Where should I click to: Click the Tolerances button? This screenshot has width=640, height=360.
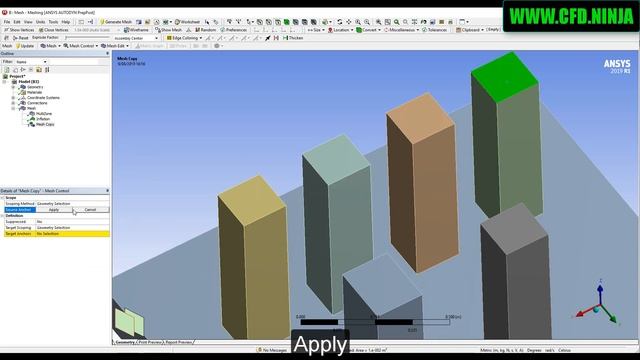pos(435,30)
